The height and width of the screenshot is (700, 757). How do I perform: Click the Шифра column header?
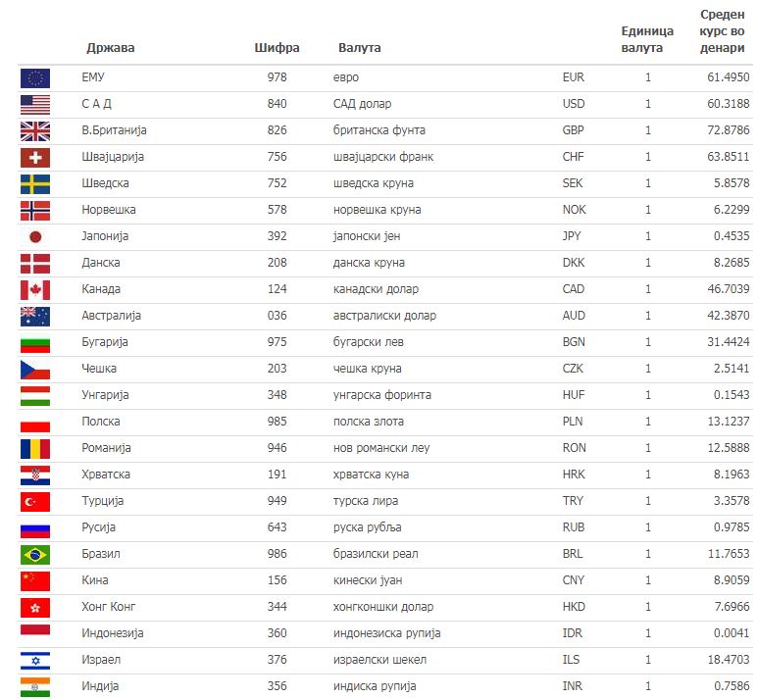pyautogui.click(x=277, y=47)
